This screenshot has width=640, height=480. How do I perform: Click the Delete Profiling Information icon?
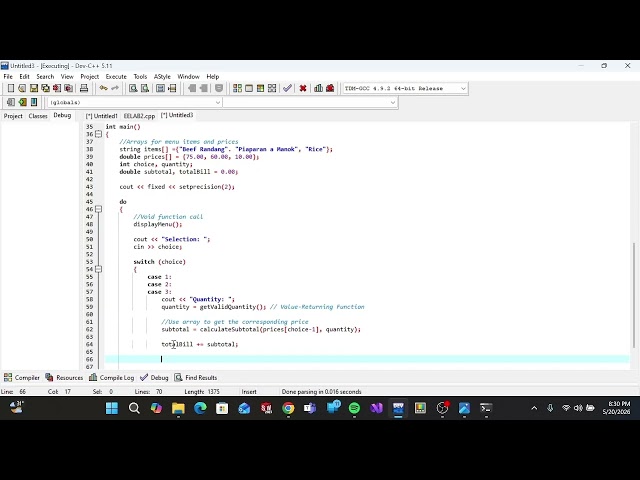click(x=330, y=88)
